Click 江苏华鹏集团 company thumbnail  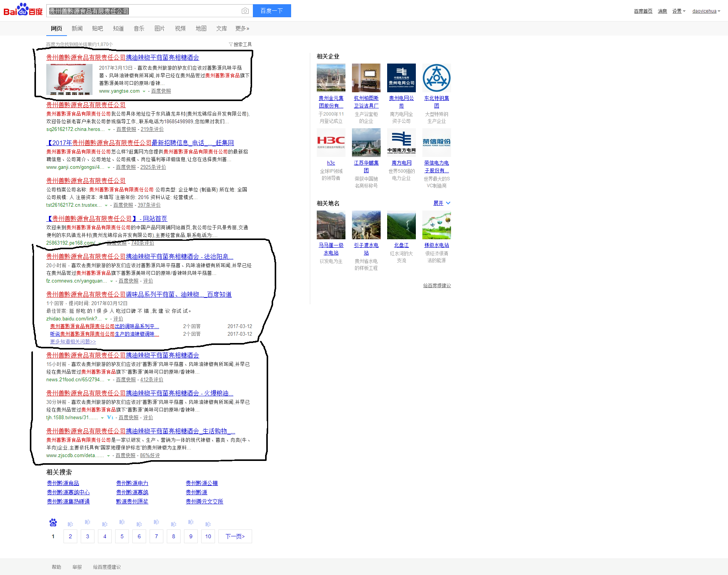(366, 142)
